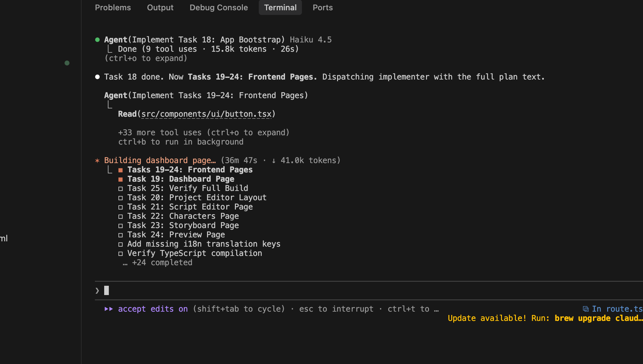This screenshot has height=364, width=643.
Task: Open the src/components/ui/button.tsx file link
Action: (206, 114)
